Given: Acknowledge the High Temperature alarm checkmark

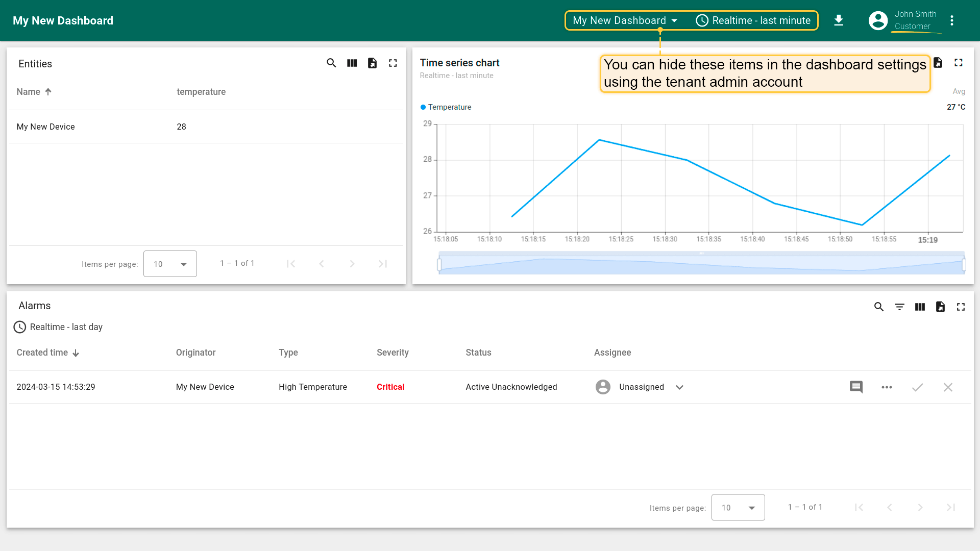Looking at the screenshot, I should [x=917, y=387].
